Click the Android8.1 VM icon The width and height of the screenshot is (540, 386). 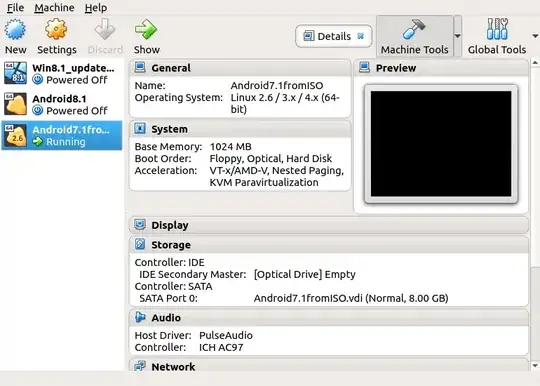tap(15, 104)
